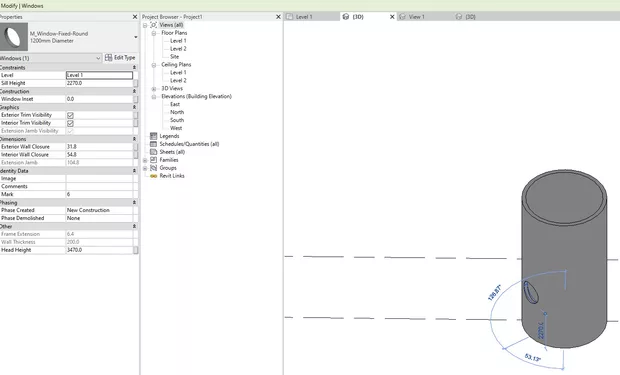Edit Interior Wall Closure value 54.8
This screenshot has height=375, width=620.
coord(99,155)
